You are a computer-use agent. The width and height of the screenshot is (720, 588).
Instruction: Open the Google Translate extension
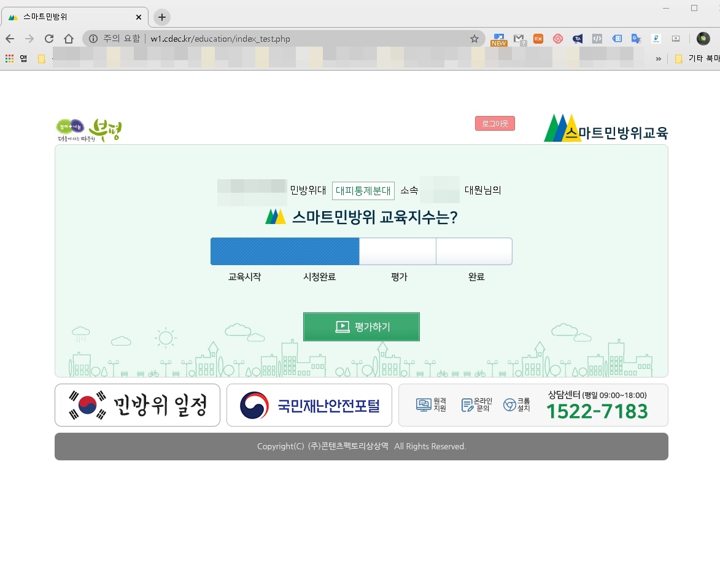point(636,39)
